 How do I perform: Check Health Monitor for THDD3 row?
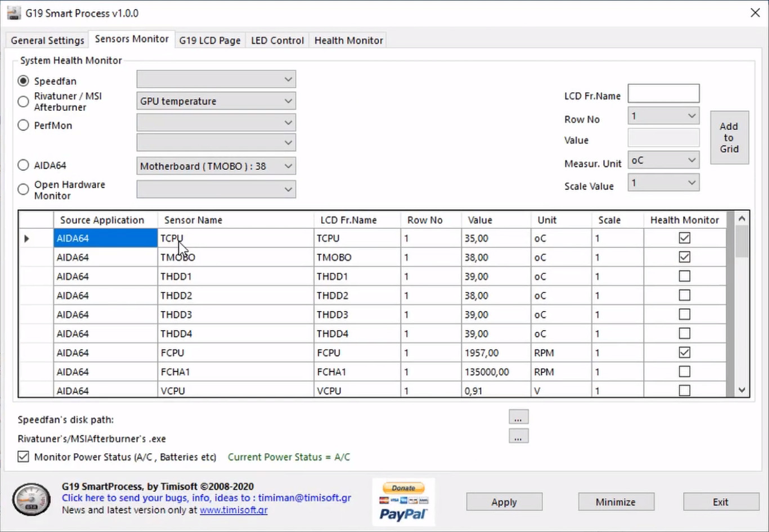[685, 314]
